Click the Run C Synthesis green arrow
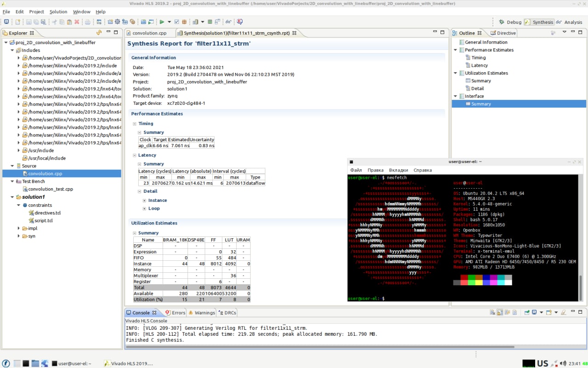 [162, 22]
